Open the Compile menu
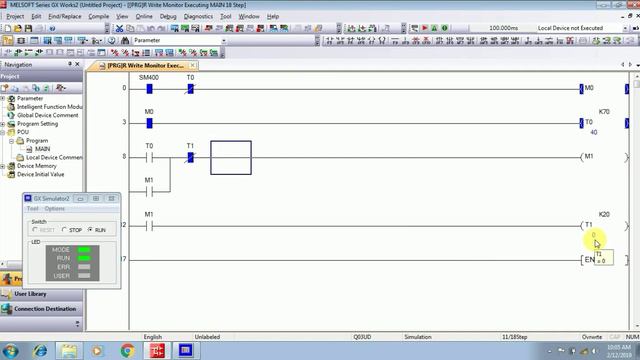The width and height of the screenshot is (640, 360). point(98,16)
